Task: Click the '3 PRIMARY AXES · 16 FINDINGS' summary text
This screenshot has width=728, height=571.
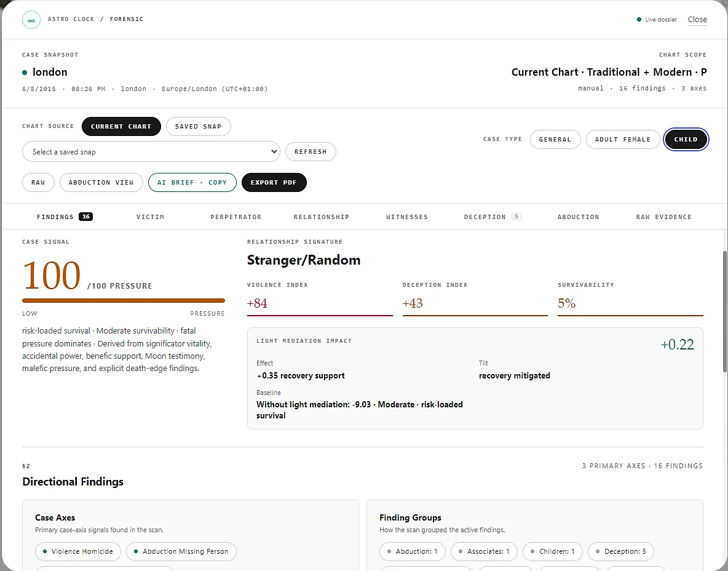Action: (643, 466)
